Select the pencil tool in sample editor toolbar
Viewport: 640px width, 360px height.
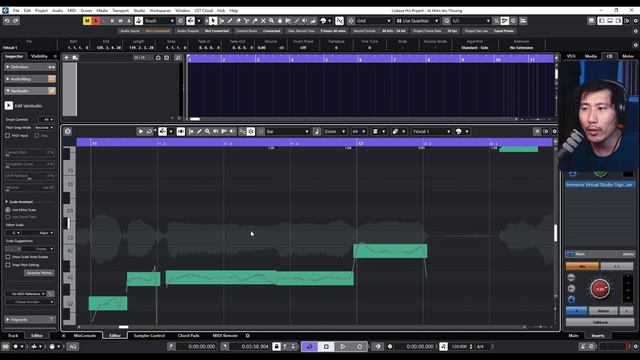tap(199, 131)
